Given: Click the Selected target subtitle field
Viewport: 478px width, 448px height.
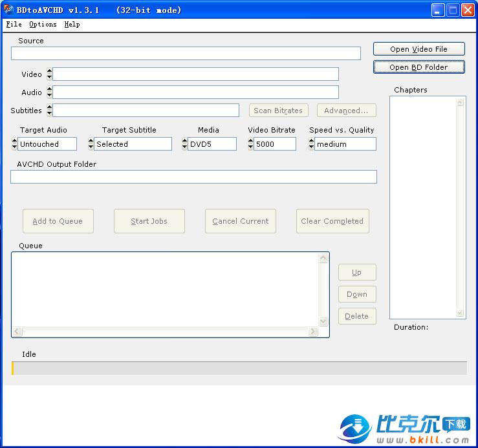Looking at the screenshot, I should [x=133, y=144].
